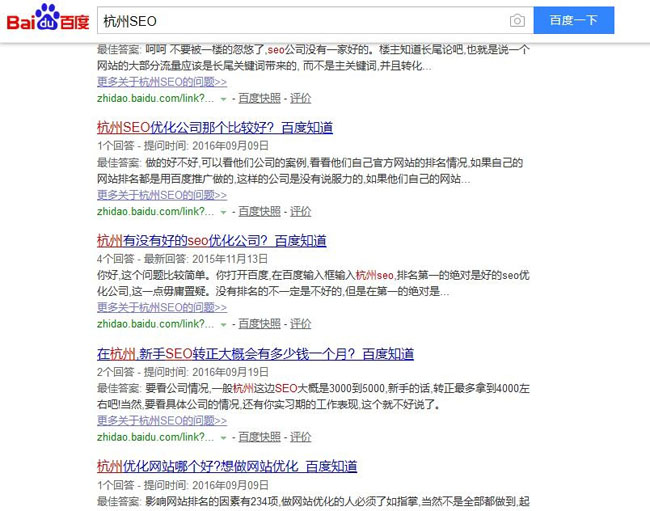Open 百度快照 for 杭州SEO优化公司那个比较好 result

[260, 211]
